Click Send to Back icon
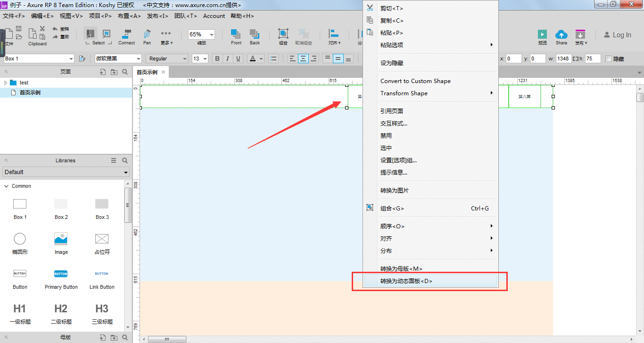Viewport: 644px width, 343px height. [255, 34]
